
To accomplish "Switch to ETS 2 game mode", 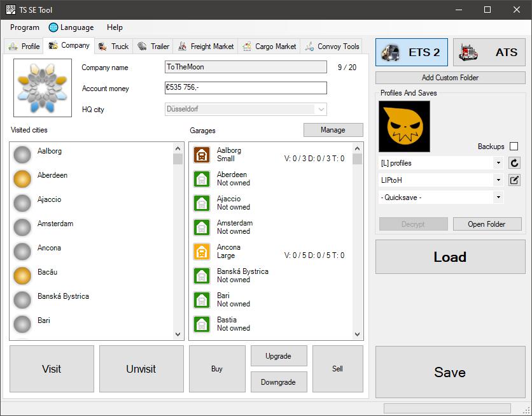I will (x=412, y=52).
